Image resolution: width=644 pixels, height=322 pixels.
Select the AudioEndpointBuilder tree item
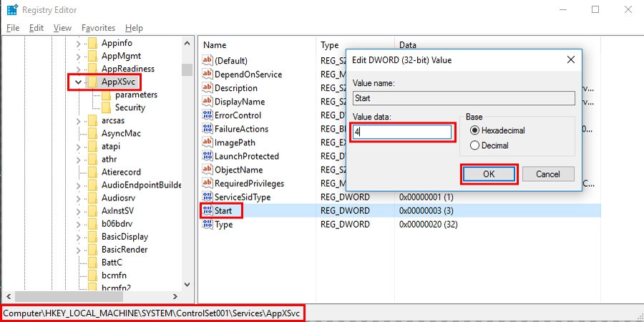coord(141,185)
